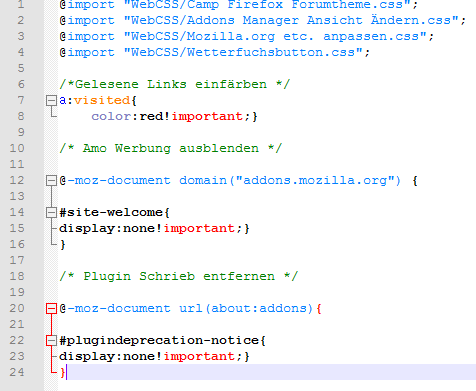Click "display:none" on line 15

[x=107, y=228]
